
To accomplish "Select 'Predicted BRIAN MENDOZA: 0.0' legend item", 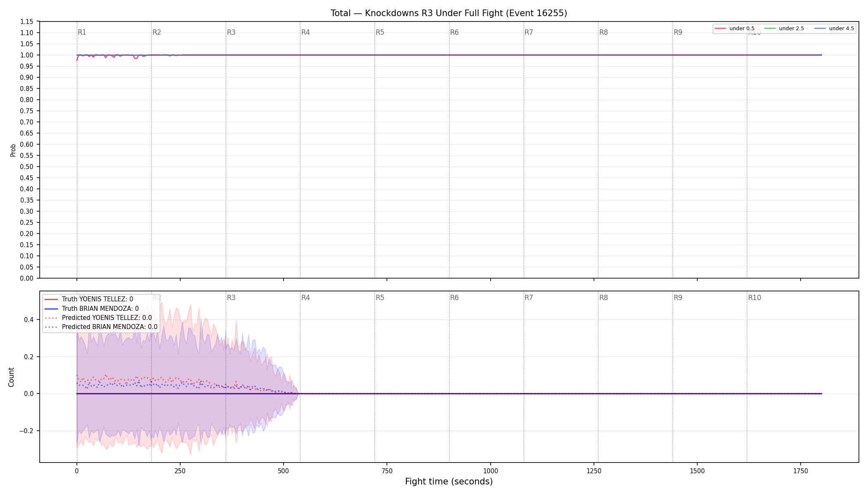I will (101, 327).
